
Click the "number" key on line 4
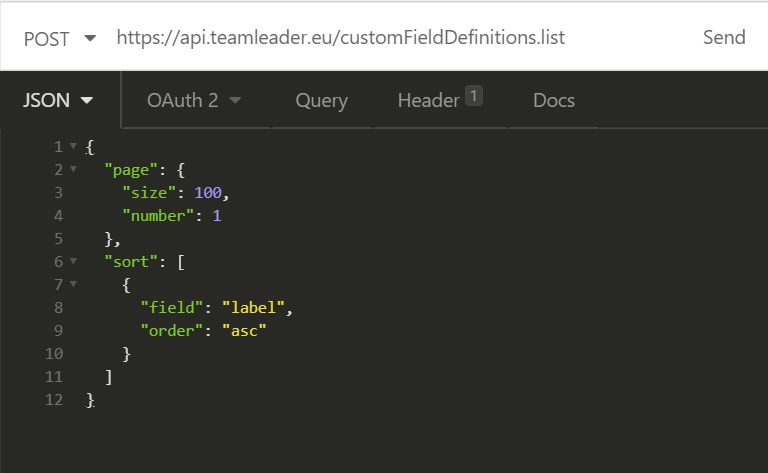[159, 215]
